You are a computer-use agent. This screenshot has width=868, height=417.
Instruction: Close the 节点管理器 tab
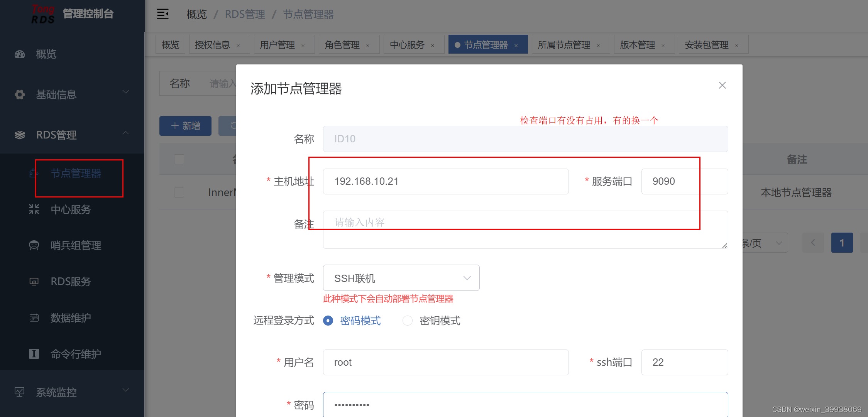coord(516,46)
